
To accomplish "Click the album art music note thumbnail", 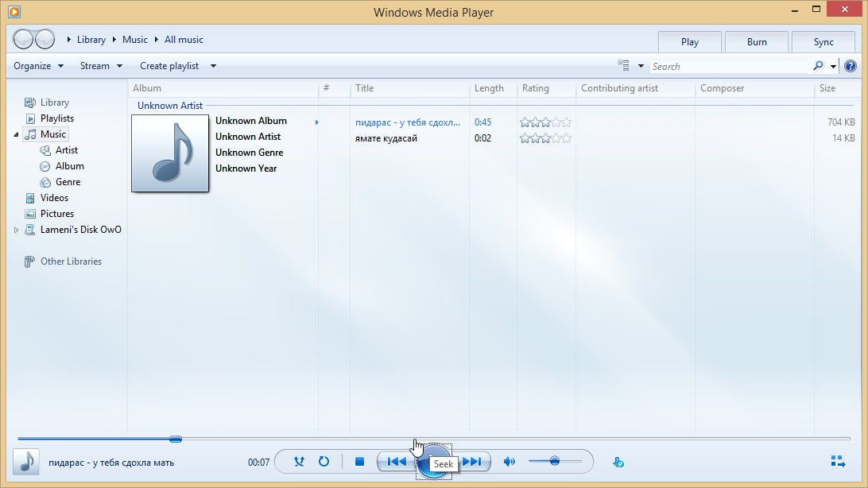I will pos(170,153).
